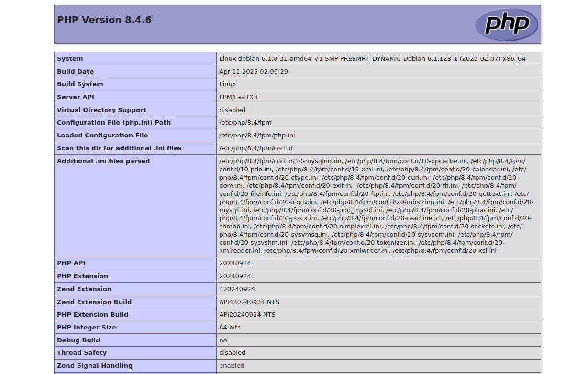Select the 20240924 value for PHP Extension

click(x=235, y=276)
